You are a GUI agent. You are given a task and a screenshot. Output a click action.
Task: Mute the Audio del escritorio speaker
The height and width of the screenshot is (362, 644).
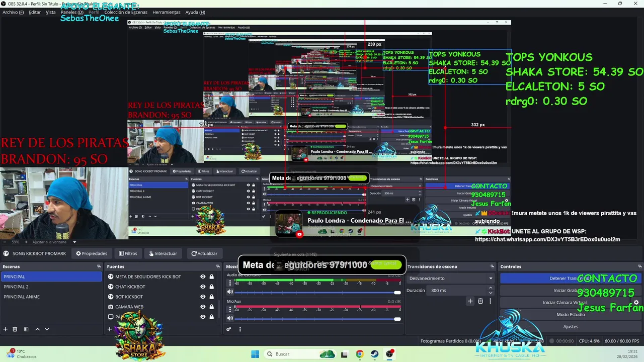tap(230, 292)
